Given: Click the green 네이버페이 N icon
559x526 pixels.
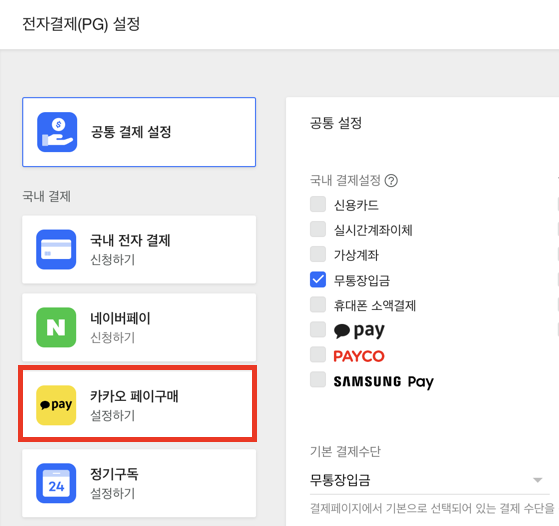Looking at the screenshot, I should (56, 327).
